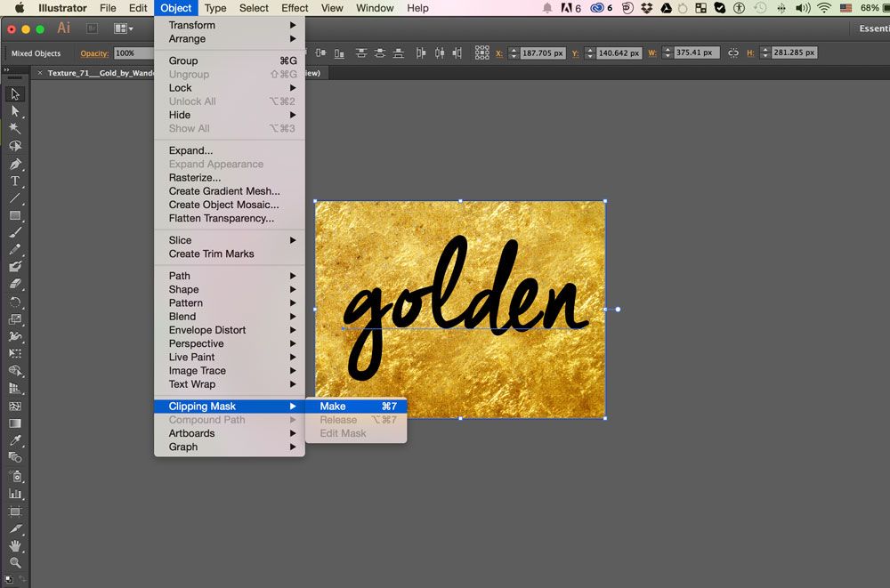
Task: Open the Apple menu
Action: point(20,8)
